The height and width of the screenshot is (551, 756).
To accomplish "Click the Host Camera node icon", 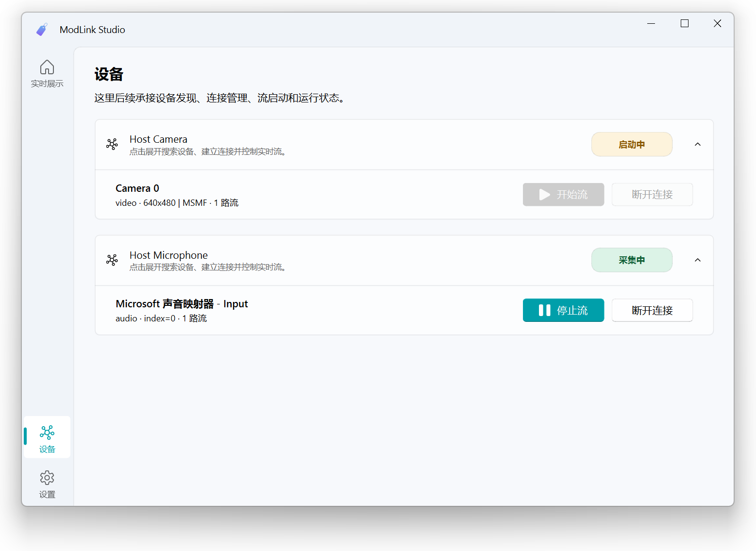I will (112, 144).
